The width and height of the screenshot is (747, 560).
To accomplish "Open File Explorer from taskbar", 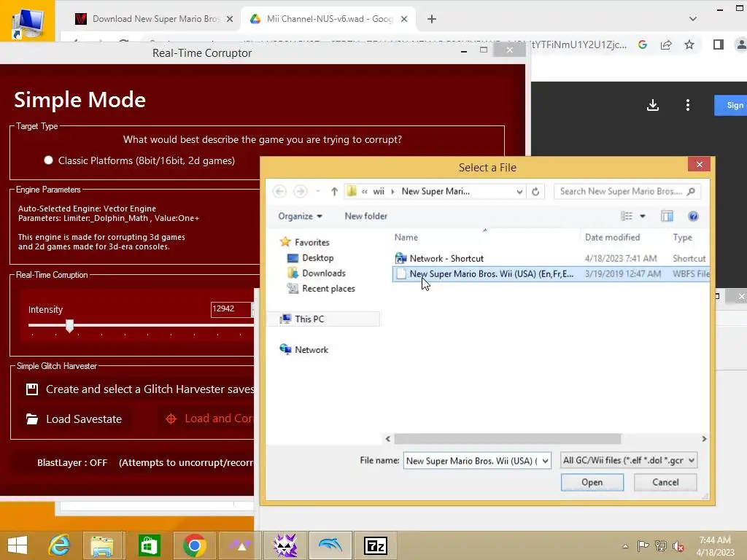I will pyautogui.click(x=102, y=545).
